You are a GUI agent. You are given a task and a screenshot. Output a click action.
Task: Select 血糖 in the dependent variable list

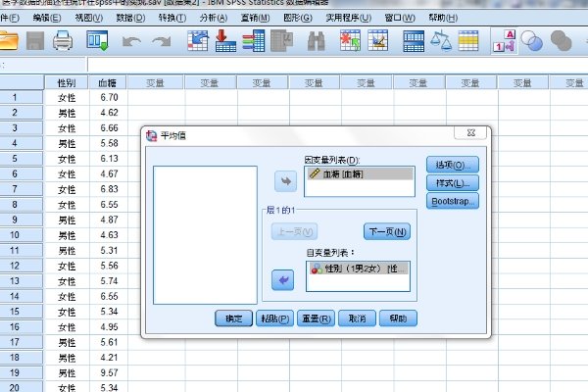pos(360,173)
